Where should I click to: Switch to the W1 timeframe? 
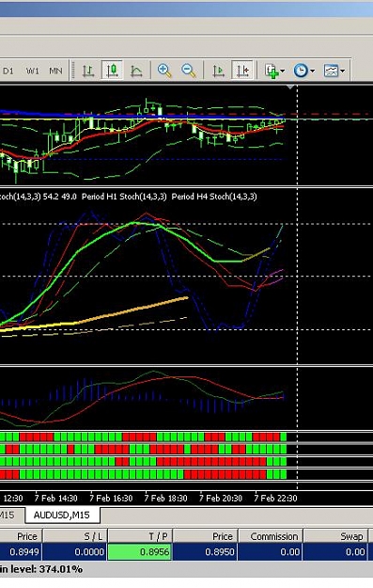click(32, 71)
